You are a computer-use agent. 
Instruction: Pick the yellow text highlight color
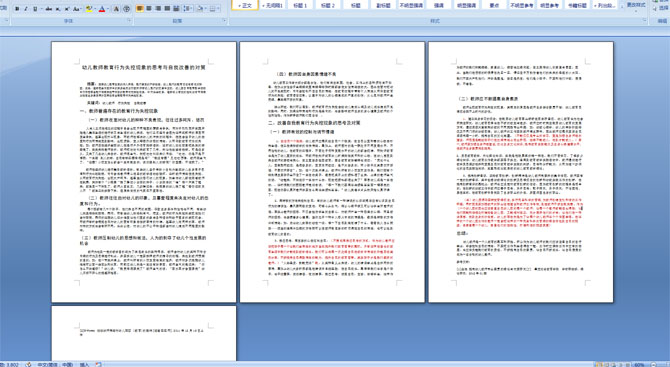click(x=89, y=9)
